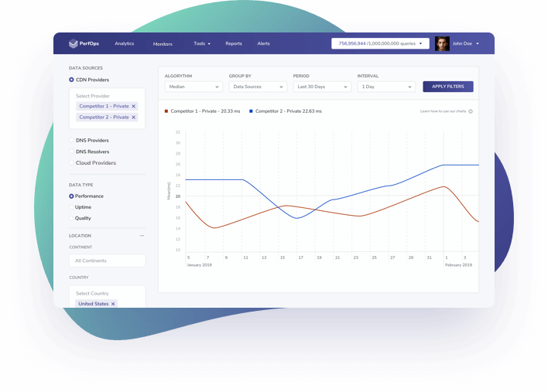
Task: Select CDN Providers radio button
Action: tap(71, 80)
